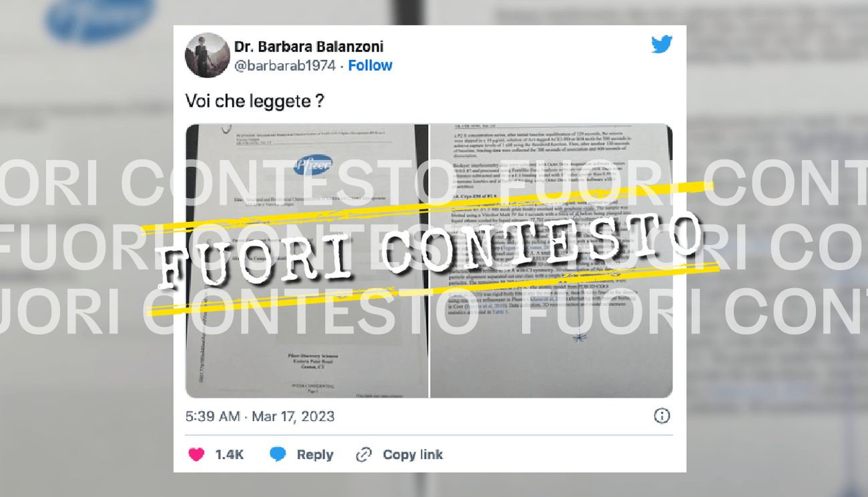Open the right document page photo
The width and height of the screenshot is (868, 497).
551,261
